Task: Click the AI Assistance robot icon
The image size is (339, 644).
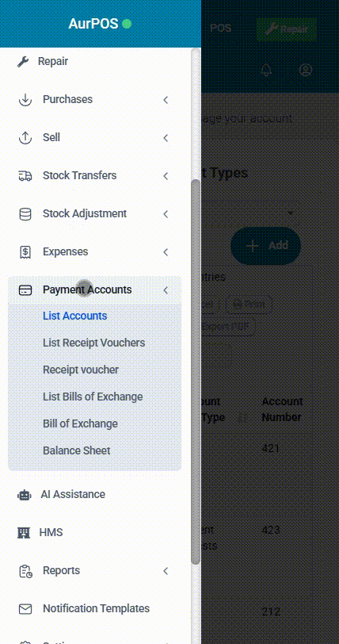Action: point(24,495)
